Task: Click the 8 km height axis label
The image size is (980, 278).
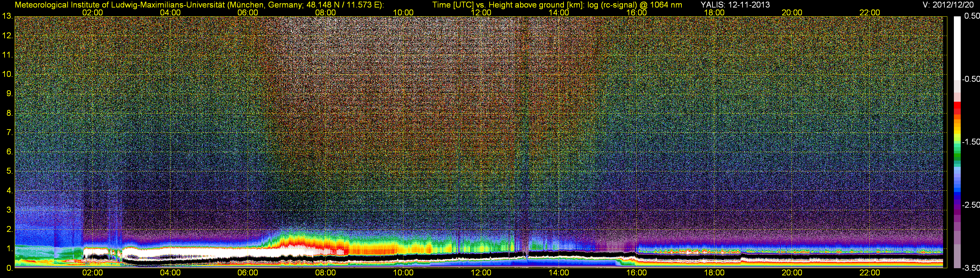Action: click(9, 113)
